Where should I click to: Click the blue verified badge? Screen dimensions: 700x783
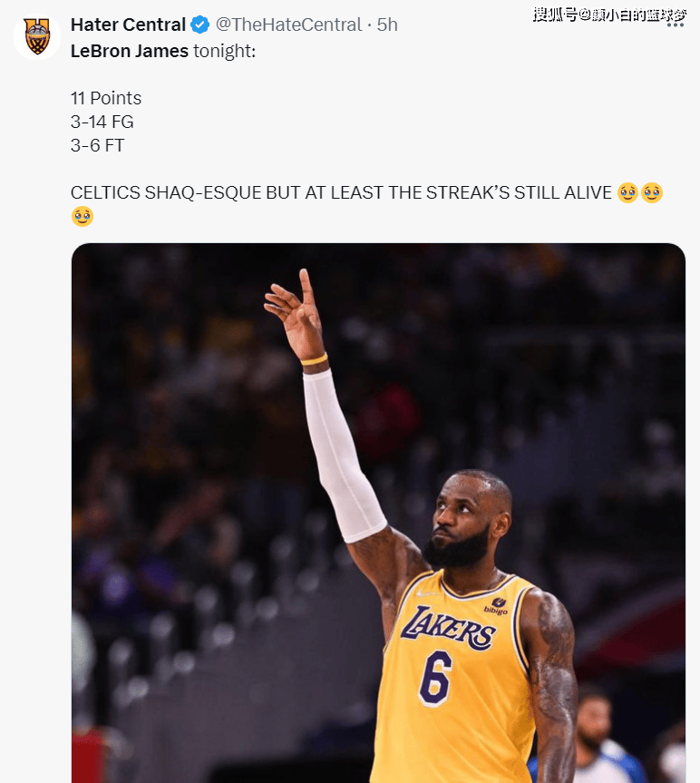pos(200,24)
